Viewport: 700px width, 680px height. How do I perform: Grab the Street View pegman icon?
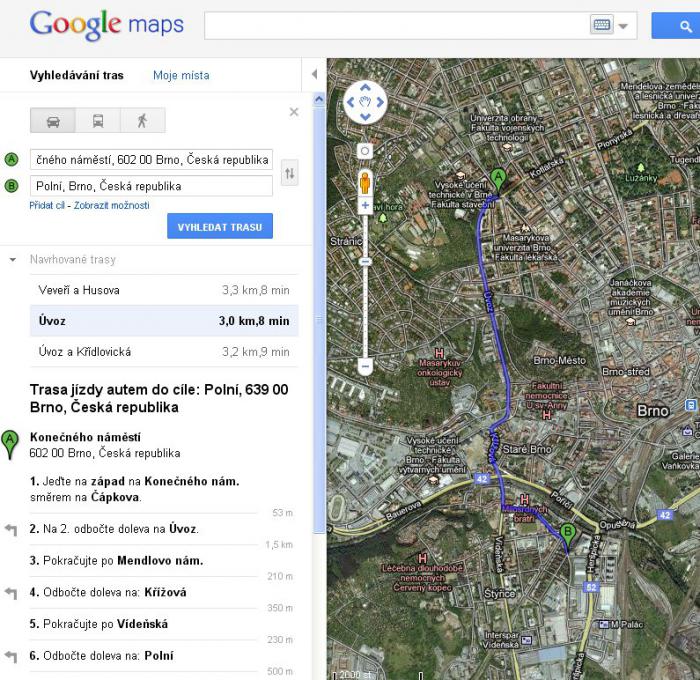(365, 182)
